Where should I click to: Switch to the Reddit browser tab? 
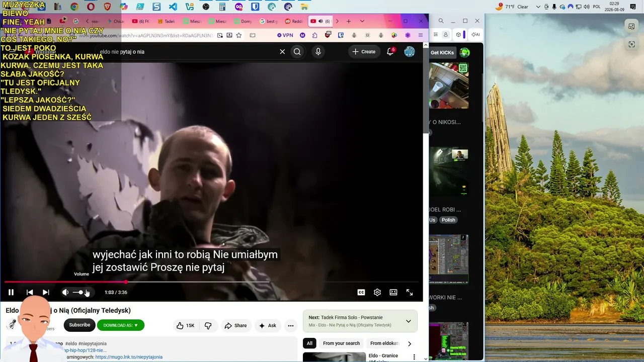(294, 21)
